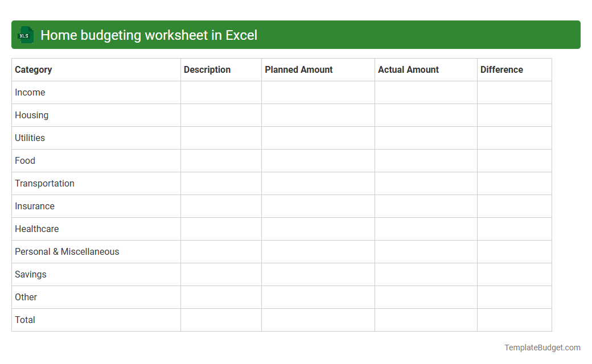Viewport: 592px width, 364px height.
Task: Select the Savings category row
Action: (x=30, y=274)
